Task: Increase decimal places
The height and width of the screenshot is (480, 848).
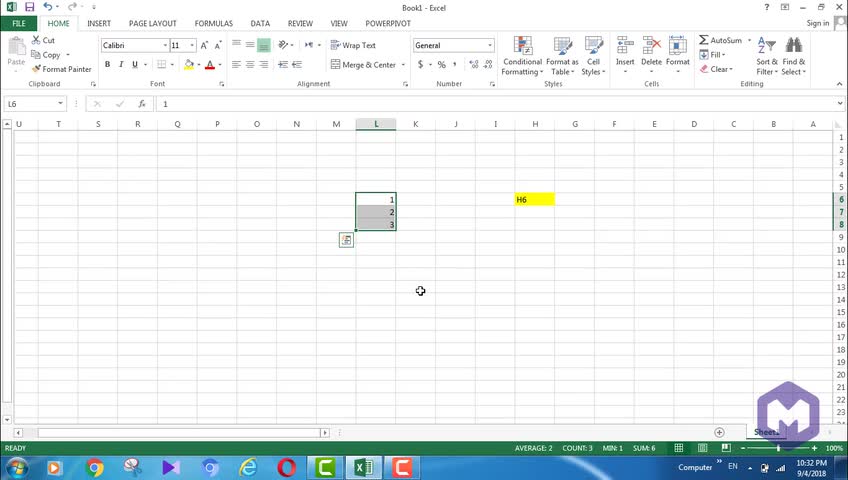Action: point(474,64)
